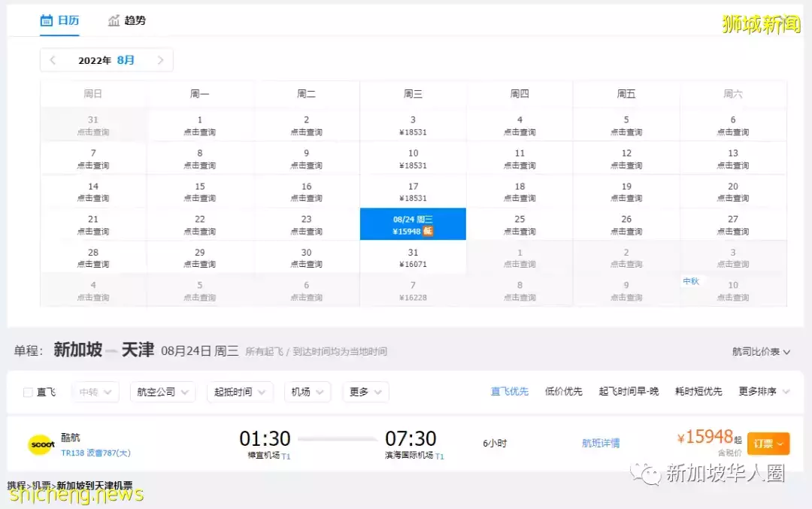Enable the 直飞 direct-flight checkbox
This screenshot has height=509, width=812.
coord(26,392)
